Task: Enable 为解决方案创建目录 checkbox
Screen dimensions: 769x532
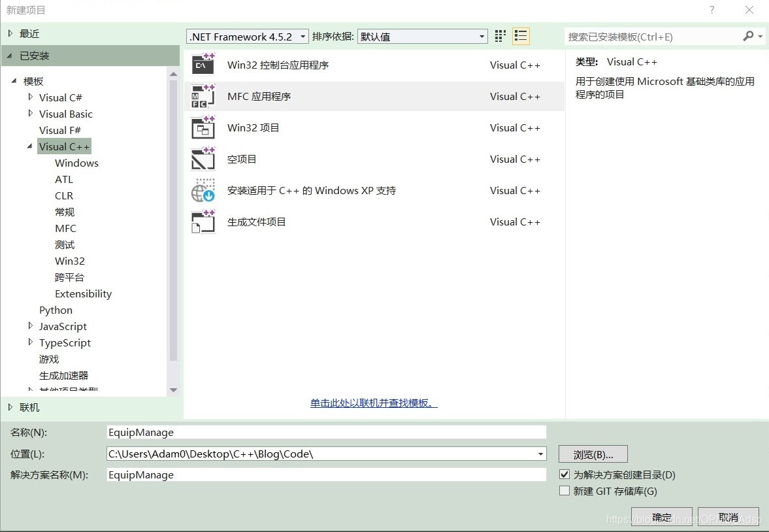Action: point(564,474)
